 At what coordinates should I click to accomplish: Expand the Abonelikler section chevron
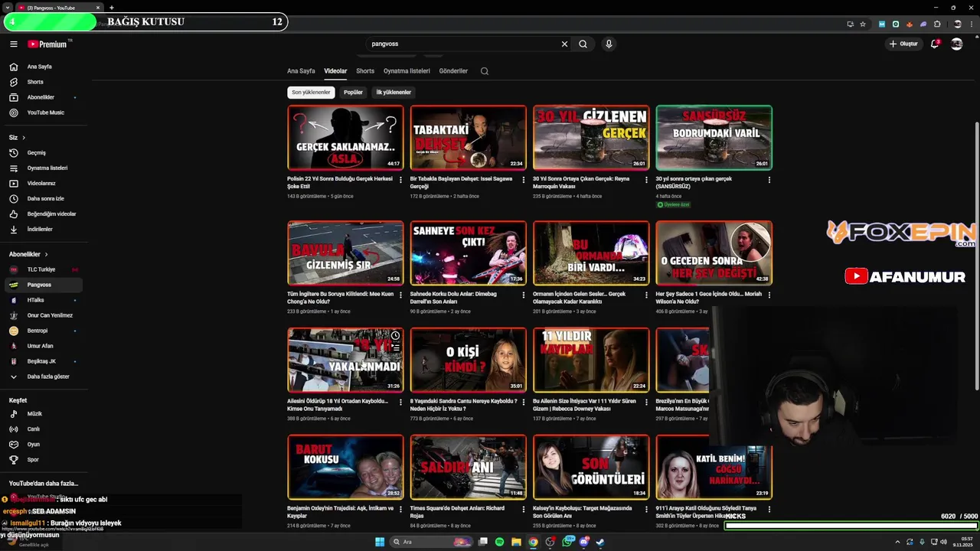coord(46,254)
